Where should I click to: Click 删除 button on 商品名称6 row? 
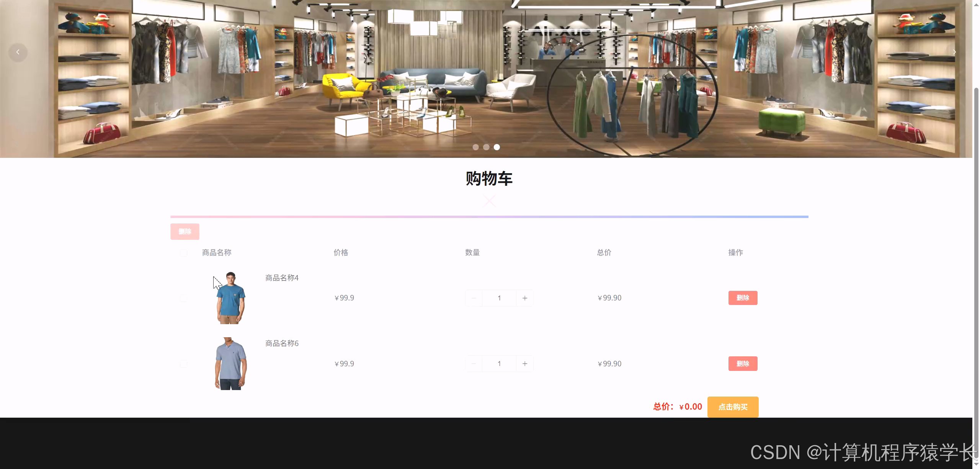point(743,364)
